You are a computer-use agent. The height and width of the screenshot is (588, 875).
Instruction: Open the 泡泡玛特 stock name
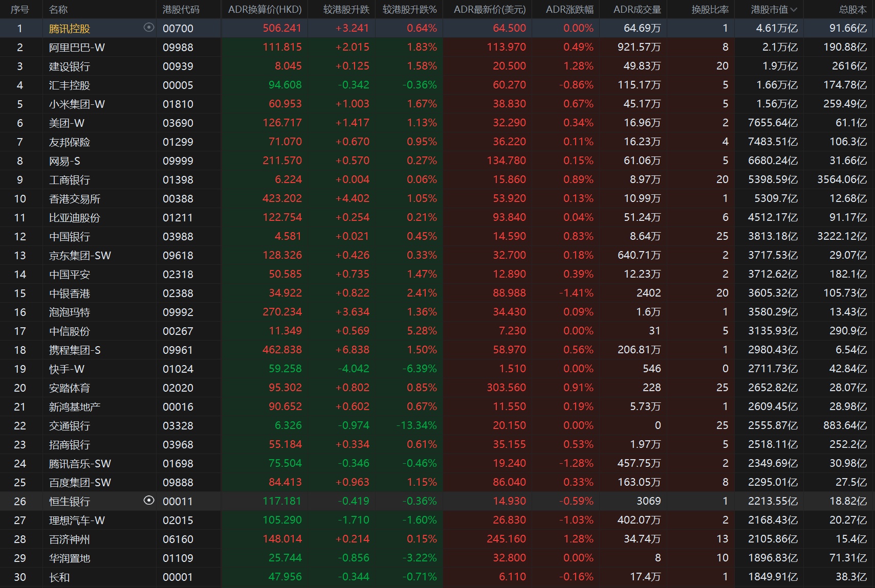click(x=69, y=312)
